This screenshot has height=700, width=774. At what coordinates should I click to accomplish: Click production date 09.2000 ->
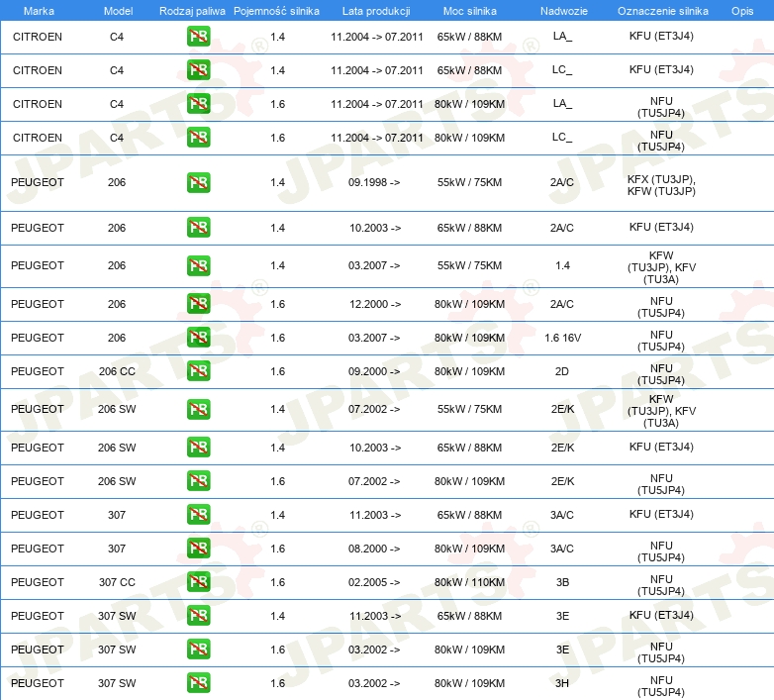coord(374,371)
